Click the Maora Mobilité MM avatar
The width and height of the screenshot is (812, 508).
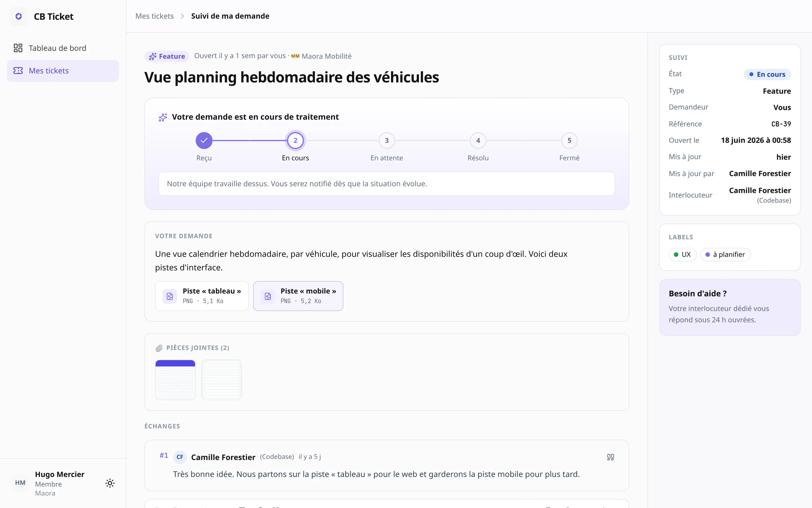(295, 56)
